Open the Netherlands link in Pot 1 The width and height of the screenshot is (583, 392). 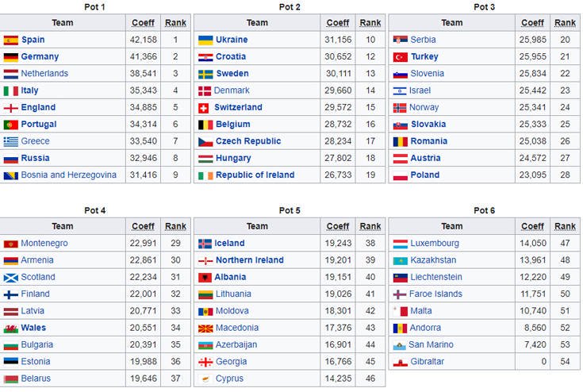(44, 74)
